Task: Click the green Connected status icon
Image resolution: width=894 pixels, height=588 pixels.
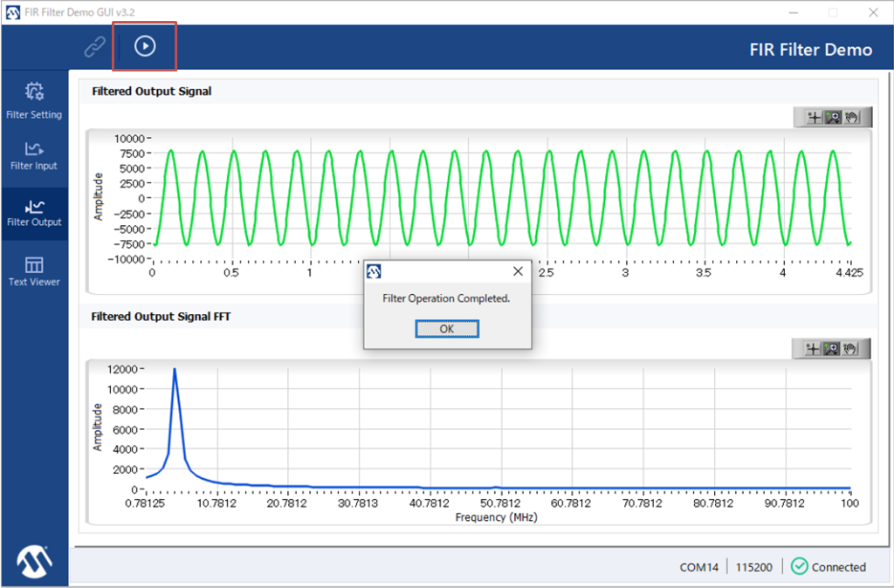Action: click(x=799, y=566)
